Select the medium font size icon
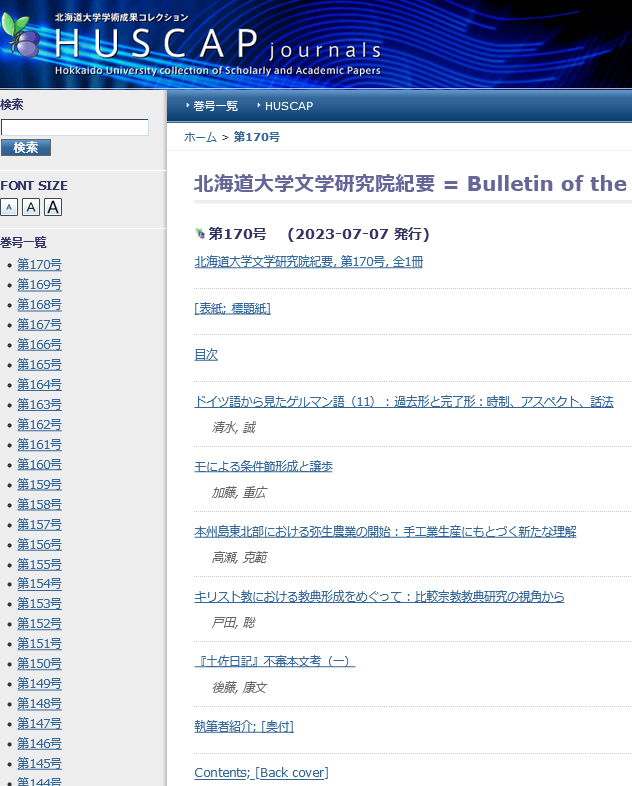 pyautogui.click(x=31, y=207)
